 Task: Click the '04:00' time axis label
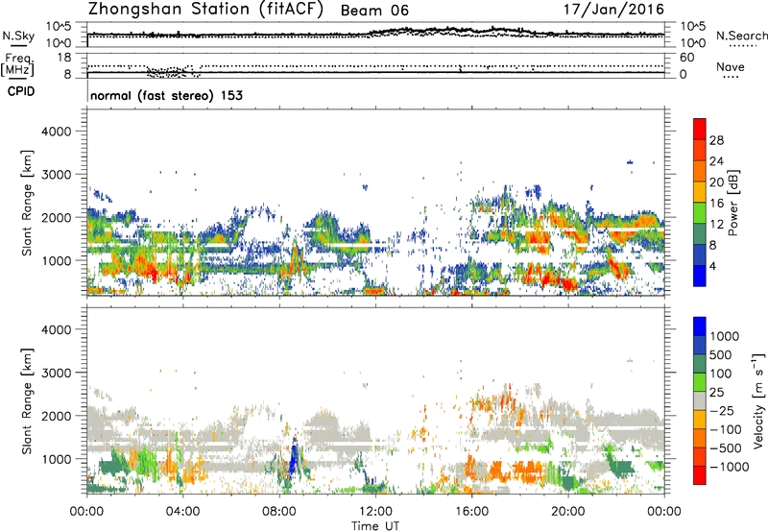(182, 512)
